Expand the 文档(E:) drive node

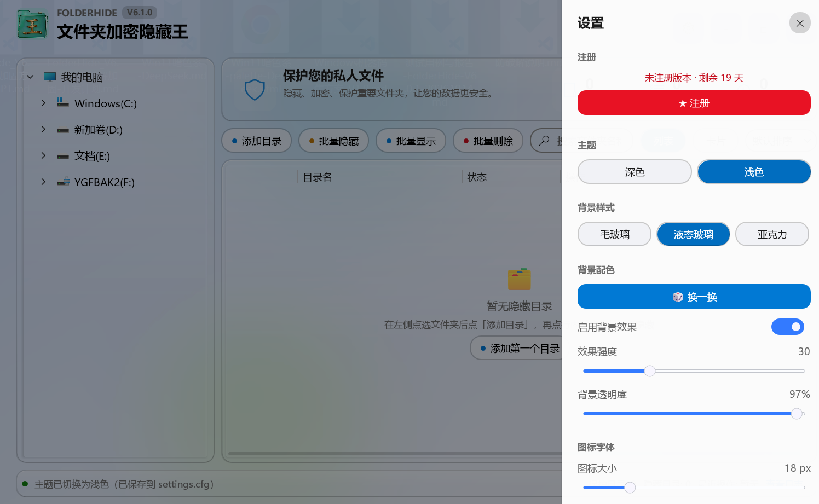[43, 155]
